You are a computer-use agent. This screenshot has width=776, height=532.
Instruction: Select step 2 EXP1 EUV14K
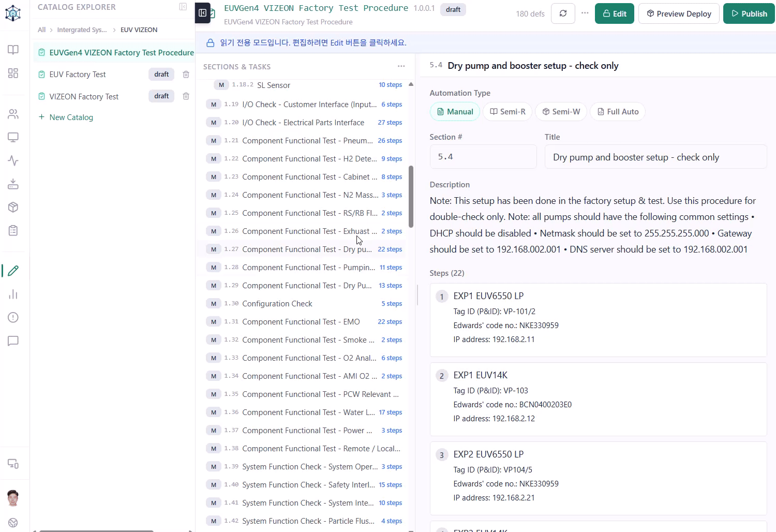[598, 399]
